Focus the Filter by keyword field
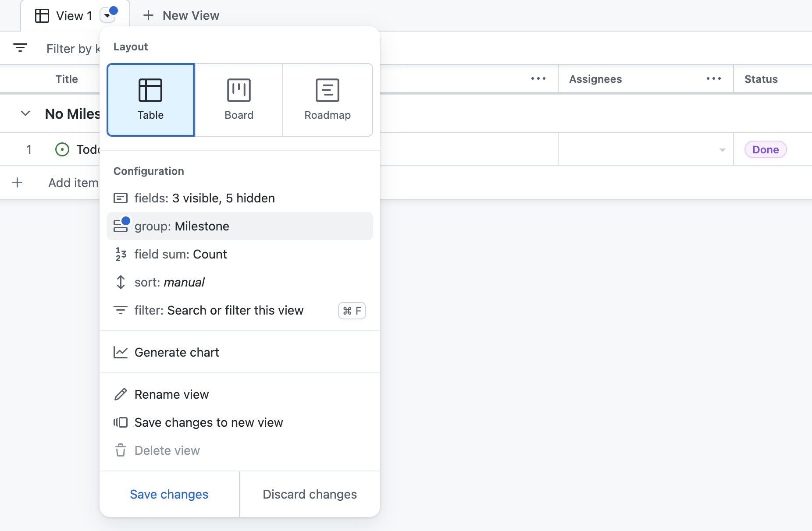Viewport: 812px width, 531px height. tap(73, 49)
